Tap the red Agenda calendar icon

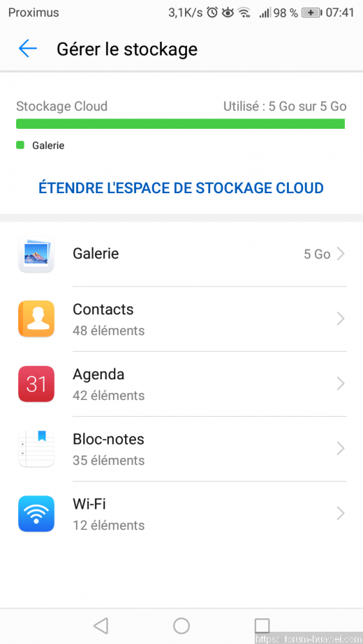coord(36,384)
